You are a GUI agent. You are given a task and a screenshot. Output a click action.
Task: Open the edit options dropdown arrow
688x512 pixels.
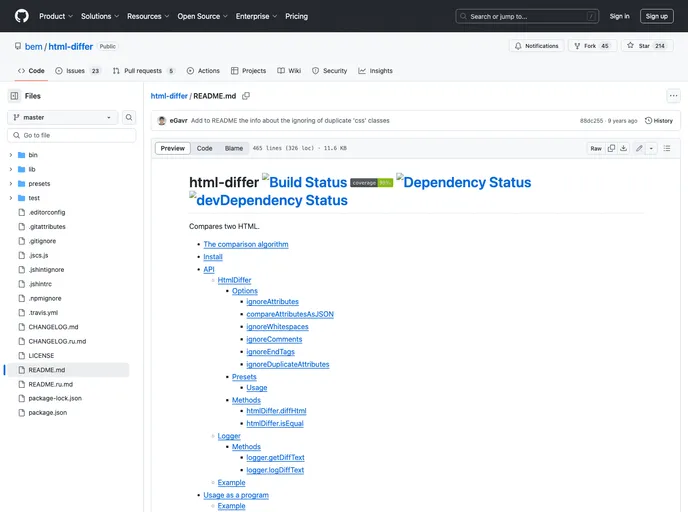[x=651, y=148]
